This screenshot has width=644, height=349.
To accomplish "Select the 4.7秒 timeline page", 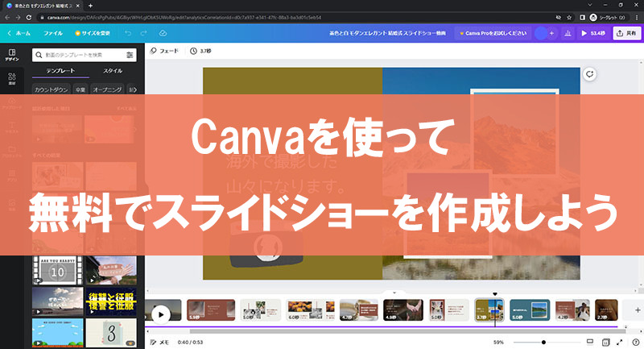I will (359, 310).
